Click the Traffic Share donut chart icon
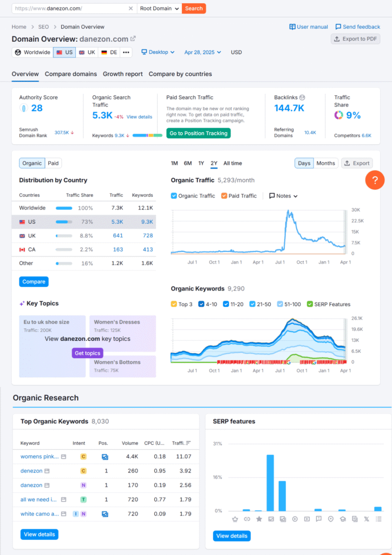Screen dimensions: 392x555 (x=338, y=115)
